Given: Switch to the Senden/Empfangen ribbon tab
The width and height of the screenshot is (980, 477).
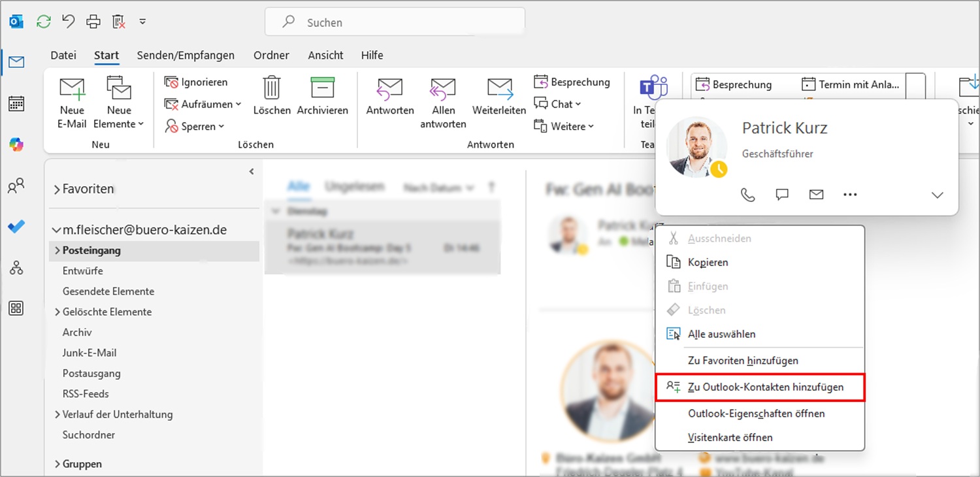Looking at the screenshot, I should 186,56.
